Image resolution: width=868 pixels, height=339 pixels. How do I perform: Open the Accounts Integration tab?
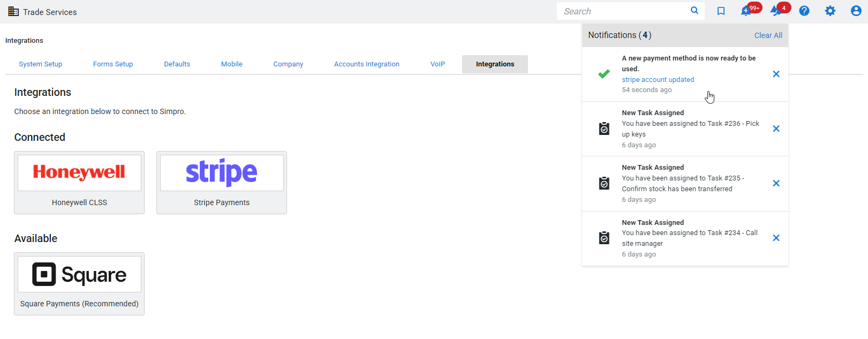(367, 64)
